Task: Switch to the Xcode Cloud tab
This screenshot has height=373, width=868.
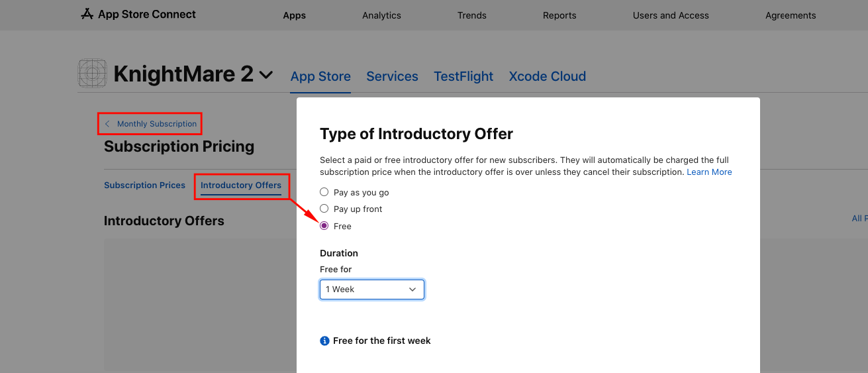Action: [548, 76]
